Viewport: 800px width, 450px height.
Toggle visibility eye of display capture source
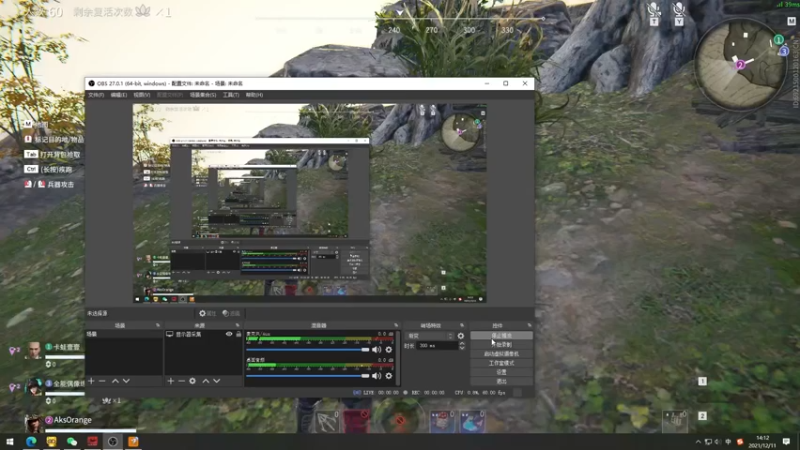coord(229,334)
